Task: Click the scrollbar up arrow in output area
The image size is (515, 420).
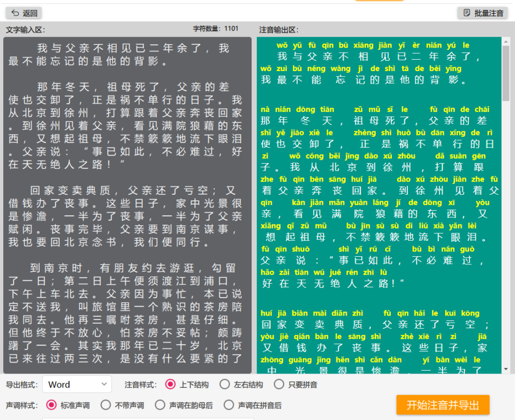Action: (506, 41)
